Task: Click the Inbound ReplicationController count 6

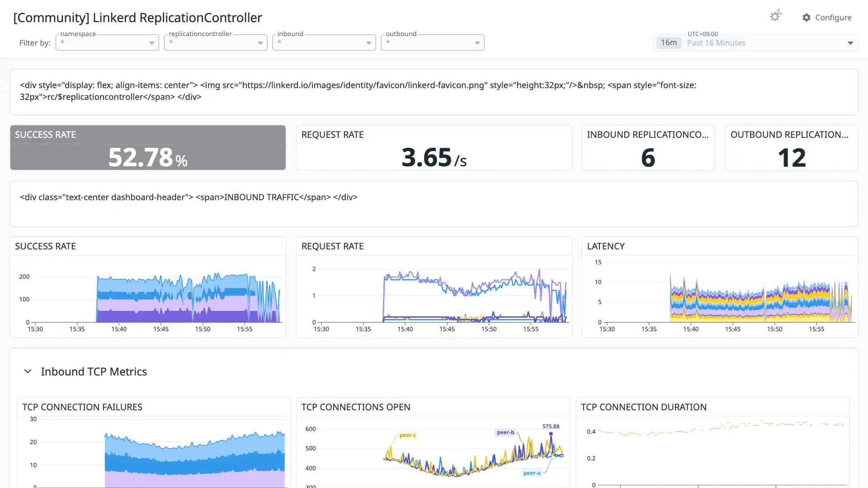Action: point(648,158)
